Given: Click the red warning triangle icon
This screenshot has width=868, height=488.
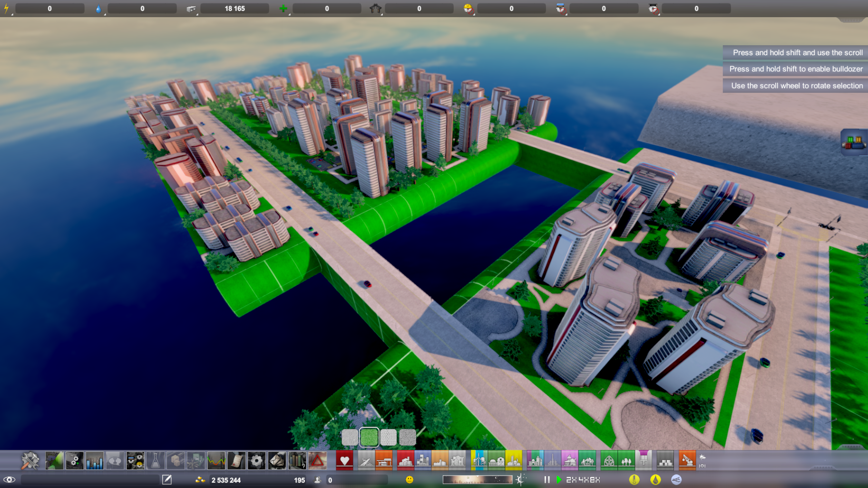Looking at the screenshot, I should (317, 460).
